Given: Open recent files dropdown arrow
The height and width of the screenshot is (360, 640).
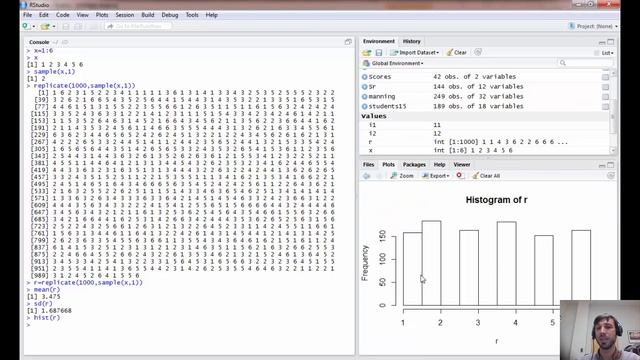Looking at the screenshot, I should [x=53, y=27].
